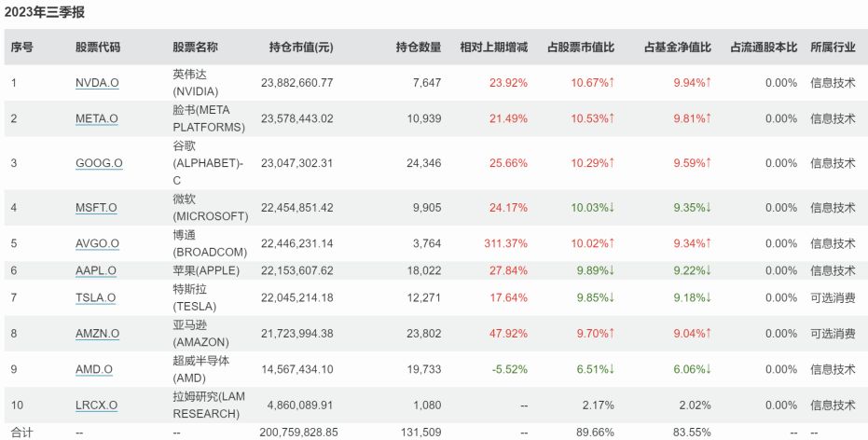Click the market value 23,578,443.02
868x440 pixels.
click(297, 119)
